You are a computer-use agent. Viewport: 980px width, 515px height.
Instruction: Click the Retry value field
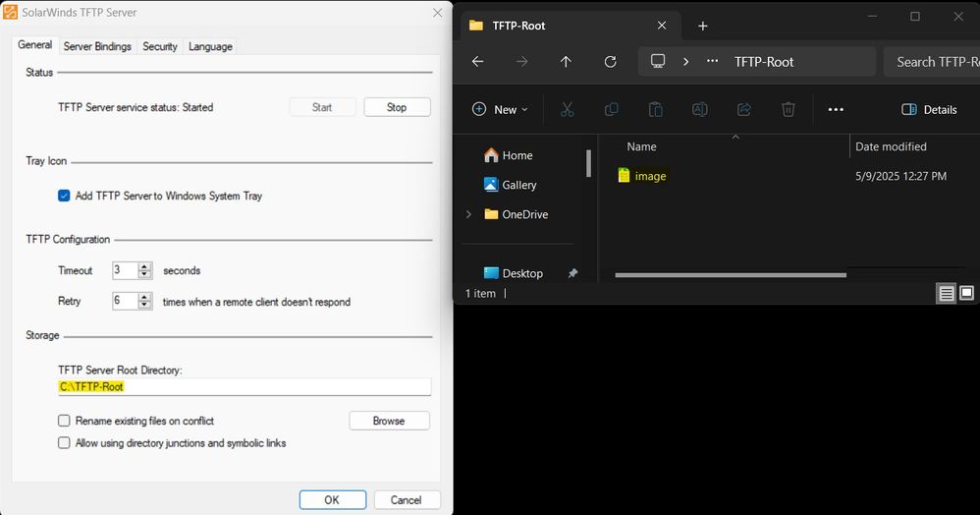click(125, 301)
